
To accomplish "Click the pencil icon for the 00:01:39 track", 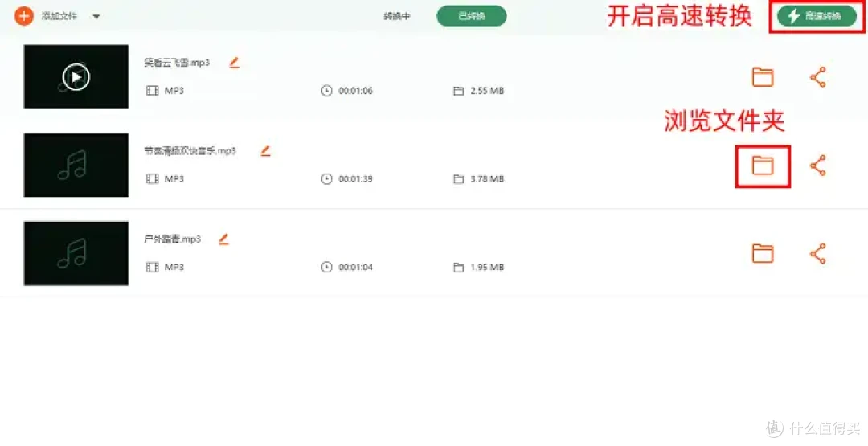I will [266, 150].
